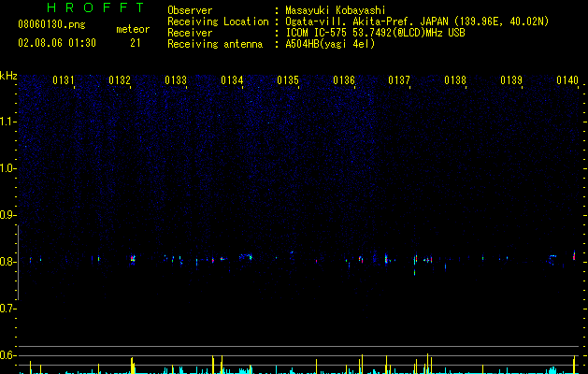The height and width of the screenshot is (374, 588).
Task: Click the 0134 time marker
Action: (232, 80)
